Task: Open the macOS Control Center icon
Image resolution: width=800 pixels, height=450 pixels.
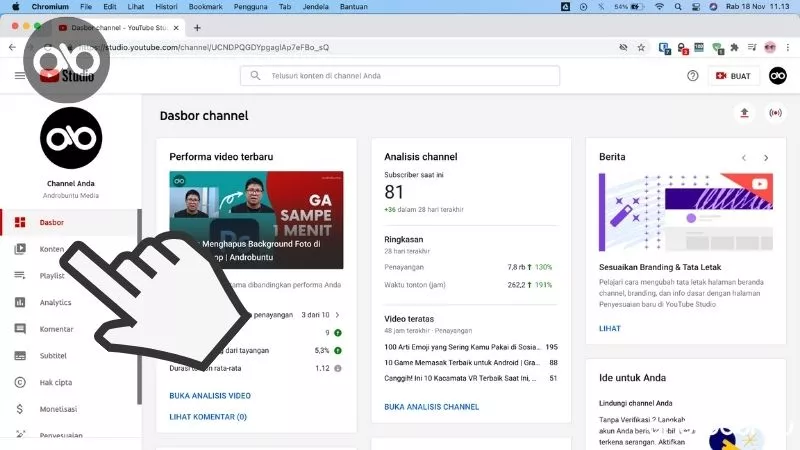Action: [x=696, y=7]
